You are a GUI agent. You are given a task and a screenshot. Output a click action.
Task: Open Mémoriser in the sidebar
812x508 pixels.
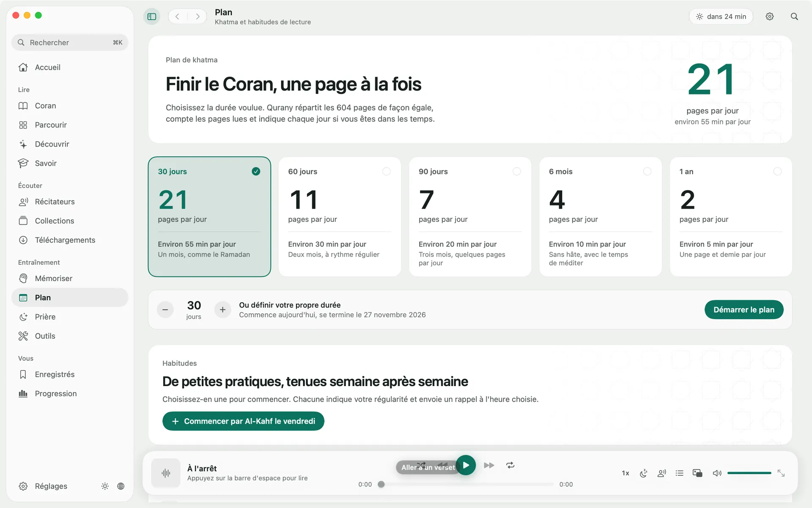coord(70,279)
